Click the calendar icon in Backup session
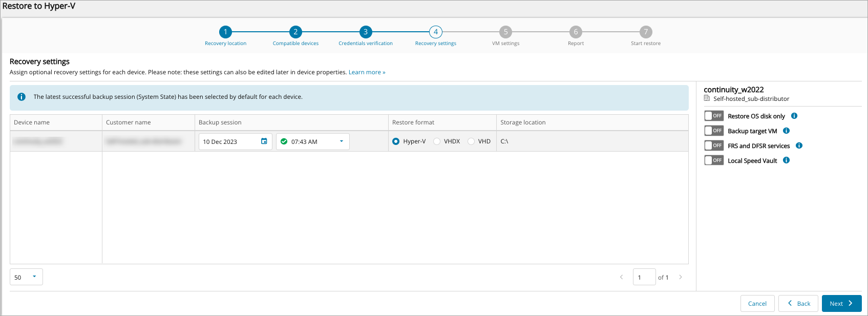Screen dimensions: 868x316 pos(264,141)
